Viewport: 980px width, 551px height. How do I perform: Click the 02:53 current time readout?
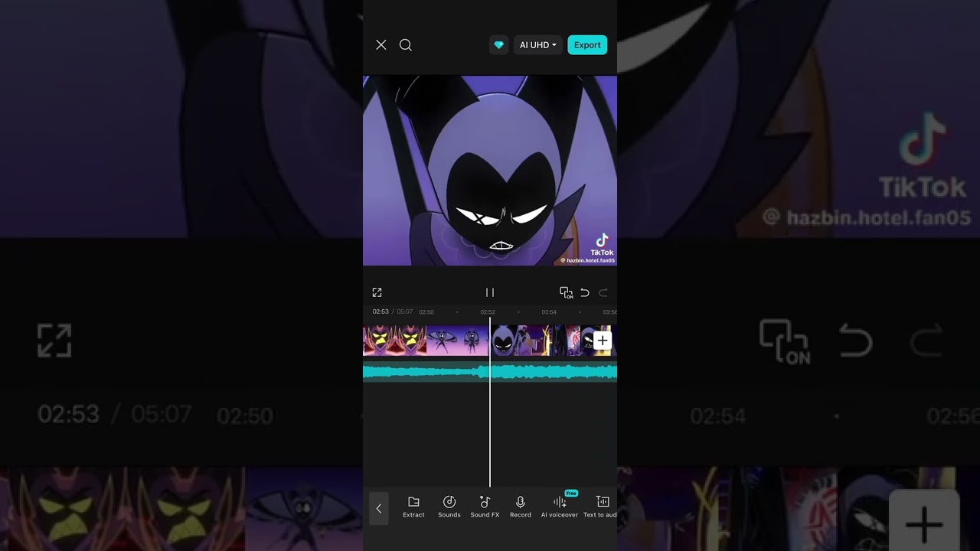[381, 311]
